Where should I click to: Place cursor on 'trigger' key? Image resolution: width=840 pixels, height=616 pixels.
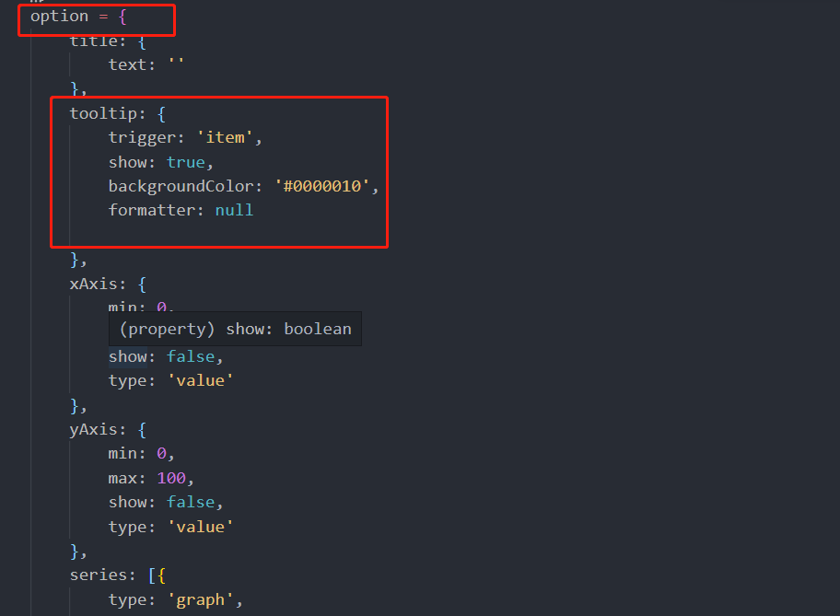click(x=142, y=138)
